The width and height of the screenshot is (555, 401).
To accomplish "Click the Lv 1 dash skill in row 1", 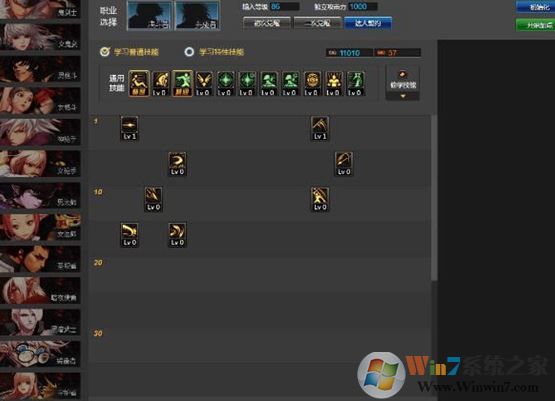I will coord(129,128).
